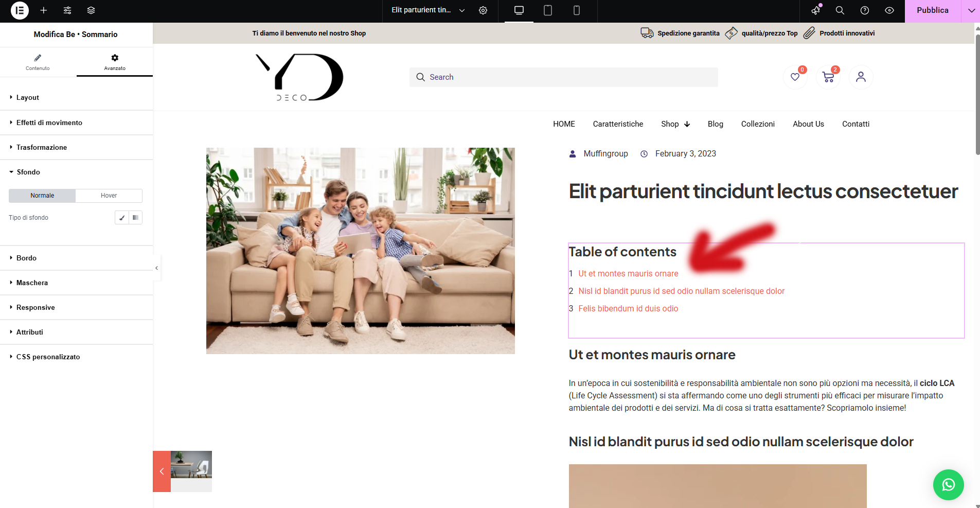Open the Caratteristiche menu item

coord(618,124)
